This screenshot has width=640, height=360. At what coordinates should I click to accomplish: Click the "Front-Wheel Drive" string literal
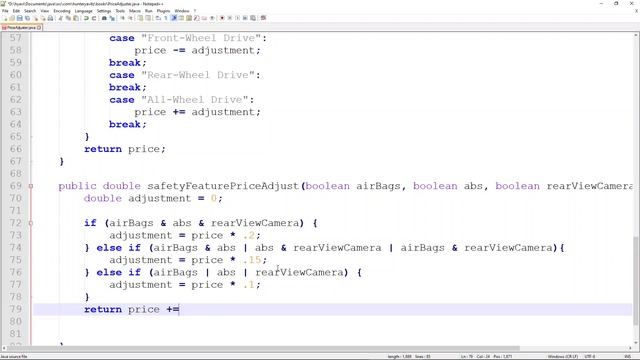202,38
